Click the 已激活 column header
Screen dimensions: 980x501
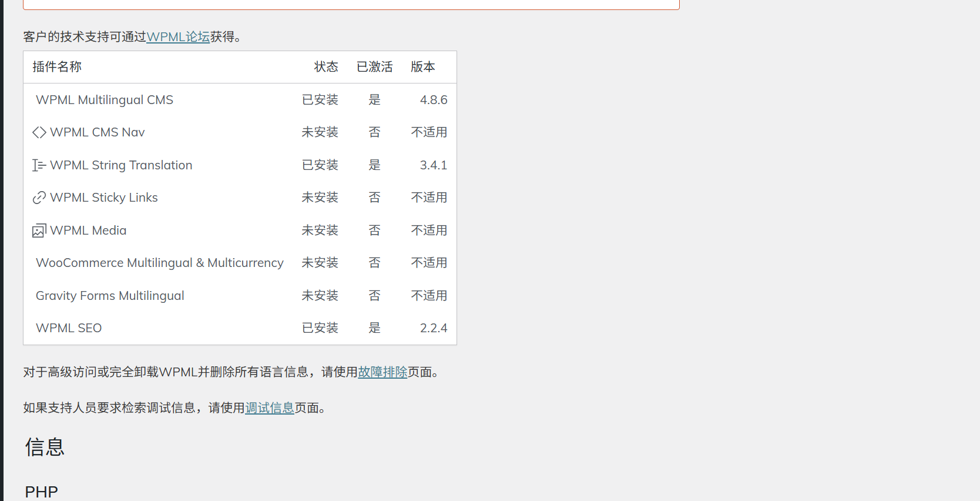(x=375, y=67)
